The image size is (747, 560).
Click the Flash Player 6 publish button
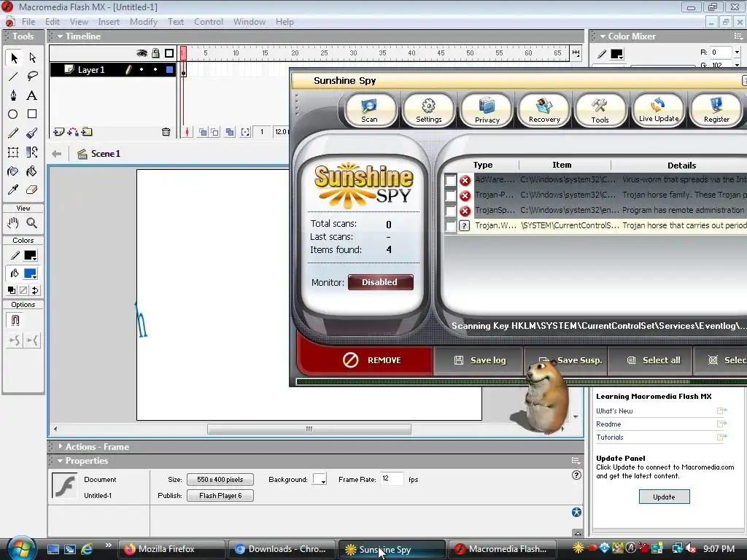point(220,496)
